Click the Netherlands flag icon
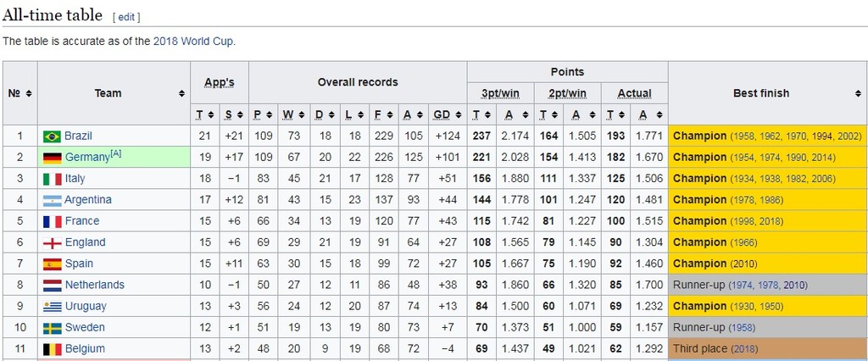 coord(52,285)
